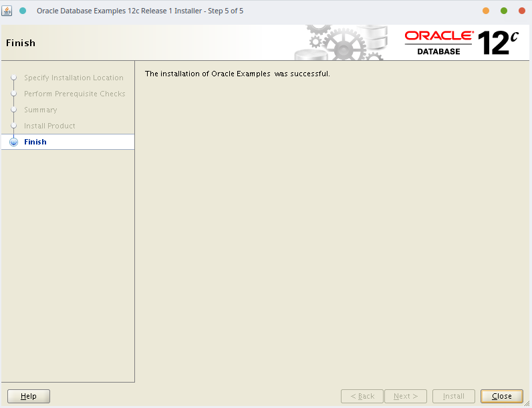The image size is (532, 408).
Task: Click the Finish step bullet icon
Action: (x=13, y=142)
